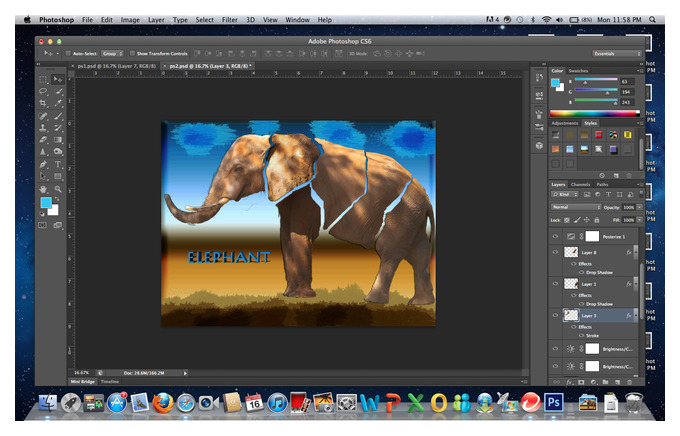The height and width of the screenshot is (436, 680).
Task: Open the Layer menu
Action: [x=156, y=20]
